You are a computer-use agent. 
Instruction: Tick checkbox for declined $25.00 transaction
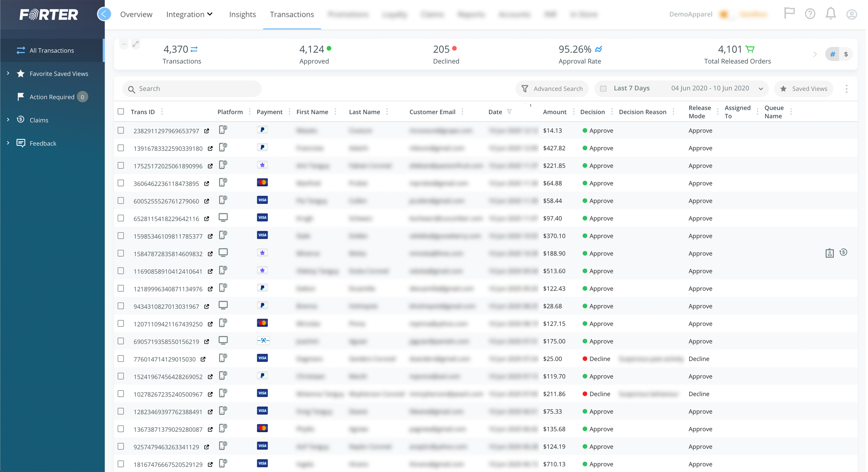click(121, 359)
